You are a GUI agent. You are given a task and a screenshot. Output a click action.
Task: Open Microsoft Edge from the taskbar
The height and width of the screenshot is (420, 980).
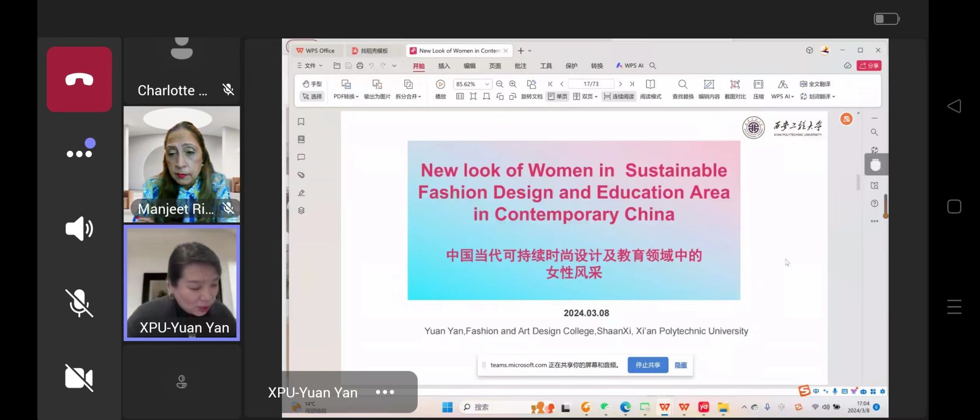point(625,407)
